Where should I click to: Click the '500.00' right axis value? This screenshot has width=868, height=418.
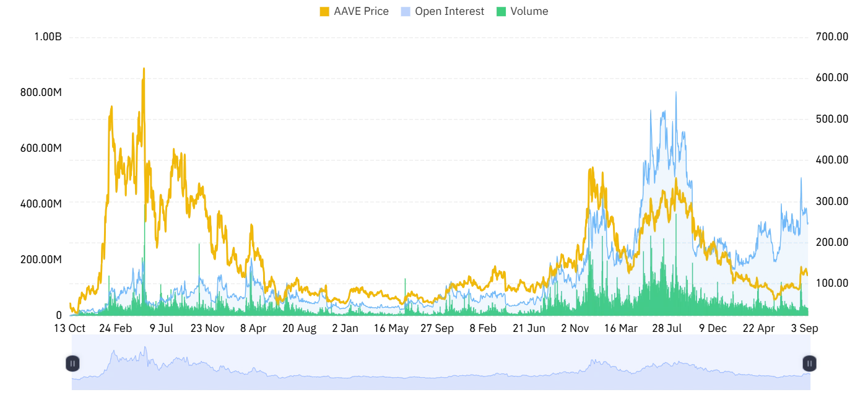point(832,119)
